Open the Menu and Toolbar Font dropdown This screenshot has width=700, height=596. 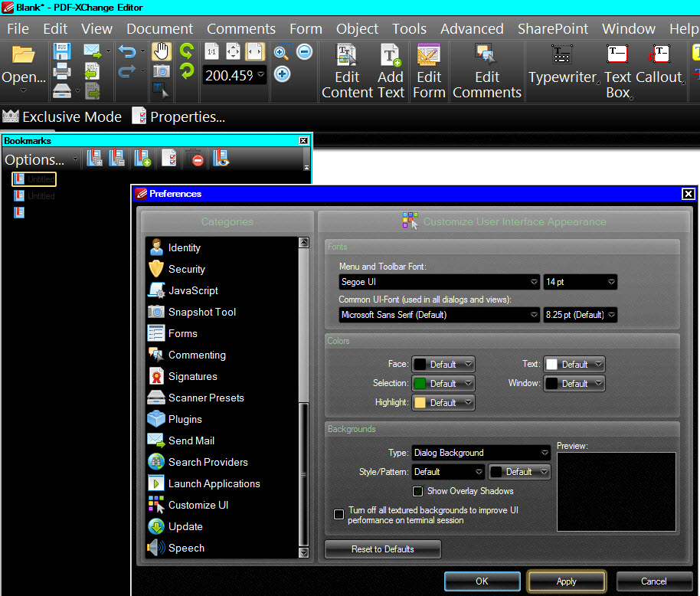click(440, 282)
